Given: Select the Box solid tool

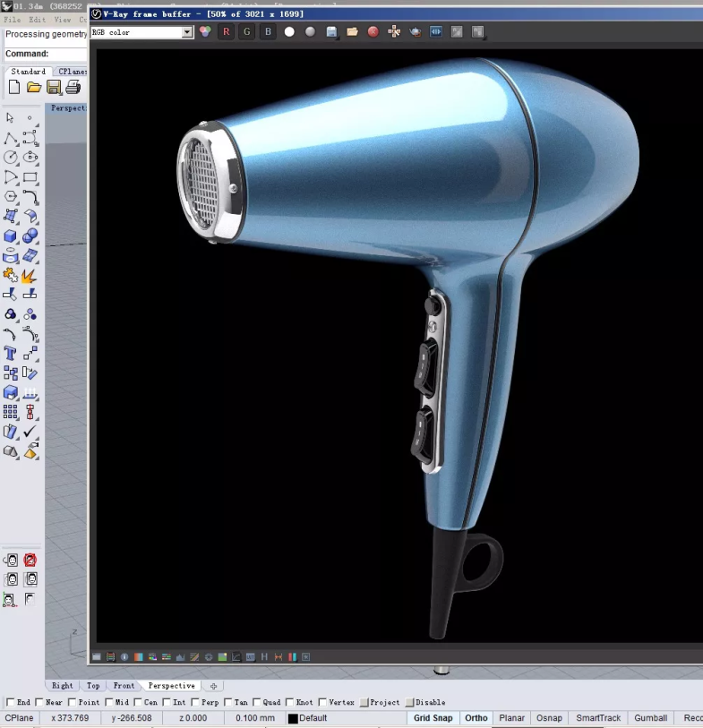Looking at the screenshot, I should tap(11, 236).
